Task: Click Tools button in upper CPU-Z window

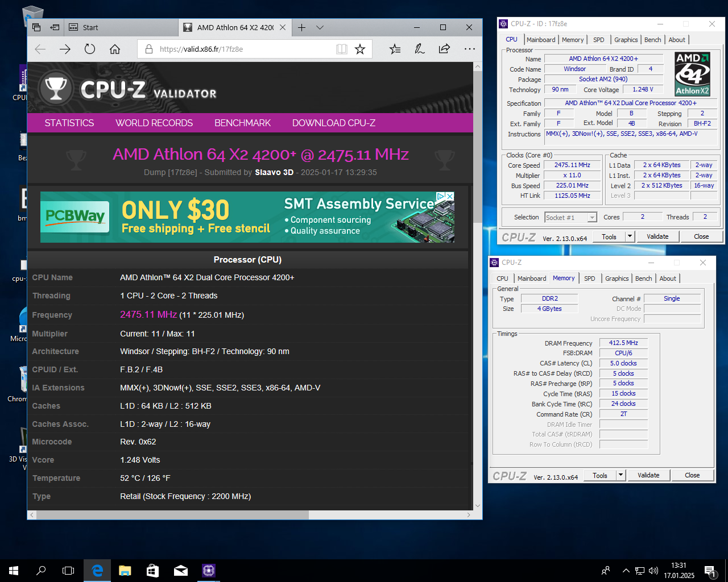Action: tap(609, 236)
